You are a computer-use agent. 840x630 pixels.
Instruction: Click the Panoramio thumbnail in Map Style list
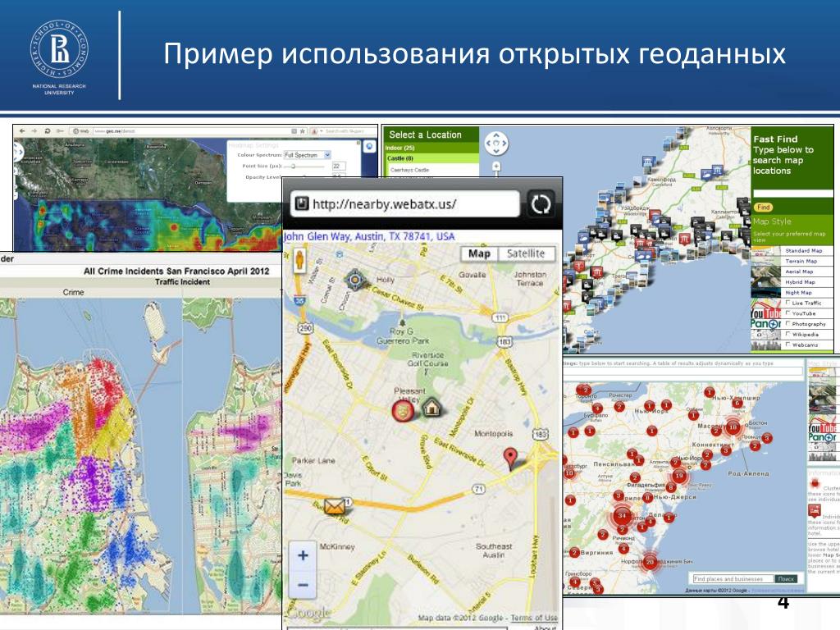tap(765, 323)
